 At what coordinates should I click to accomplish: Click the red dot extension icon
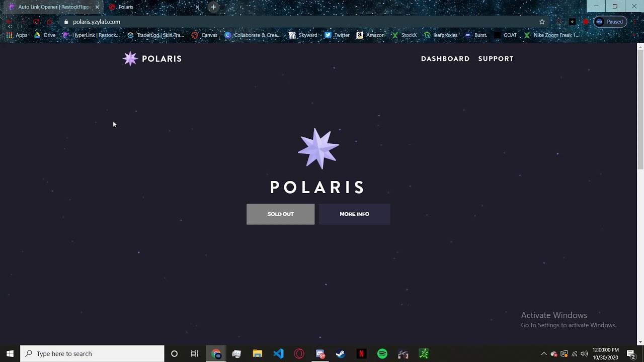(586, 22)
